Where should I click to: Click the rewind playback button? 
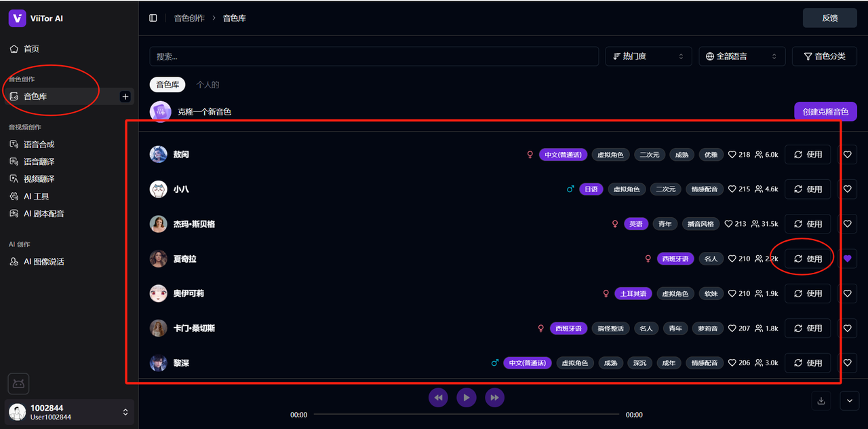point(438,397)
